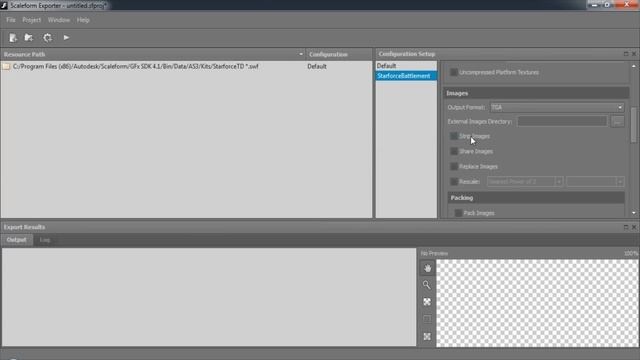Select the Default configuration in list
Viewport: 640px width, 360px height.
pos(406,66)
